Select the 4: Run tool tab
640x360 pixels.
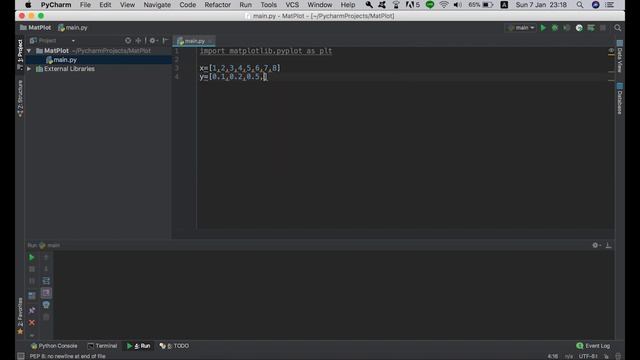[x=138, y=346]
